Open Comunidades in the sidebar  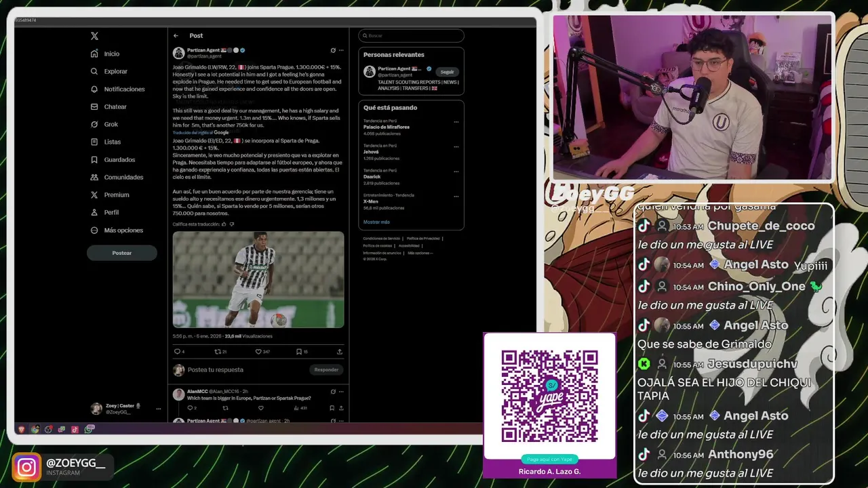pyautogui.click(x=117, y=177)
